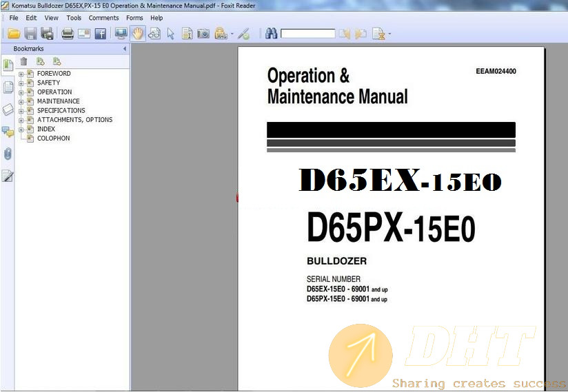Click into the find text box

(x=308, y=34)
